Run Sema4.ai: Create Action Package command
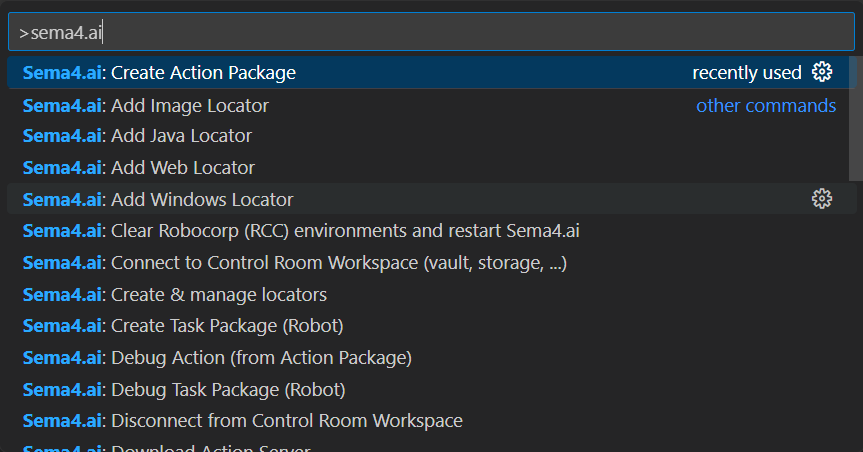The image size is (863, 452). 432,72
